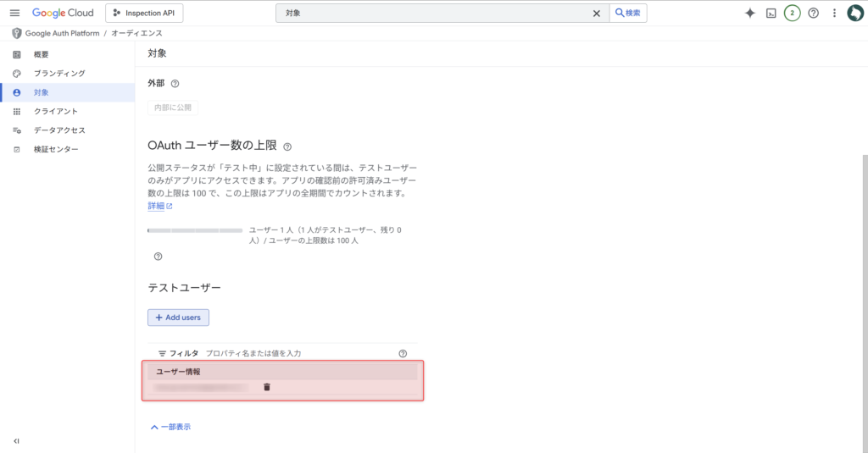Click help icon beside OAuth ユーザー数の上限
Screen dimensions: 868x453
(287, 146)
